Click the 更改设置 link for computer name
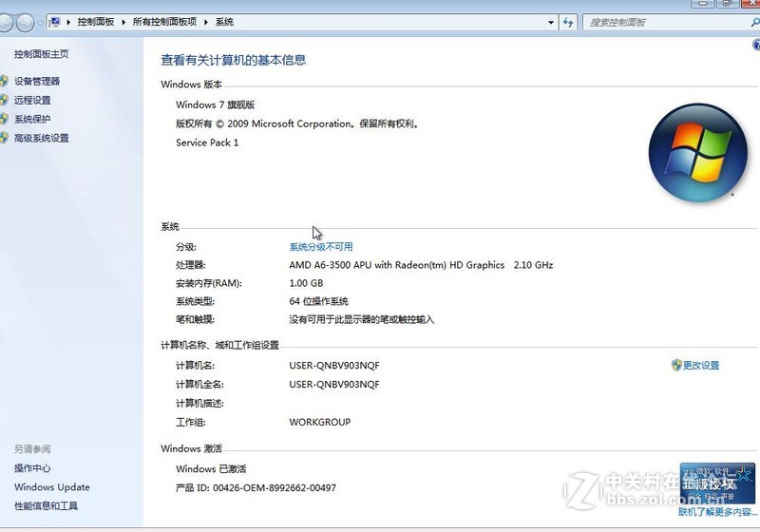Screen dimensions: 760x532 [701, 366]
